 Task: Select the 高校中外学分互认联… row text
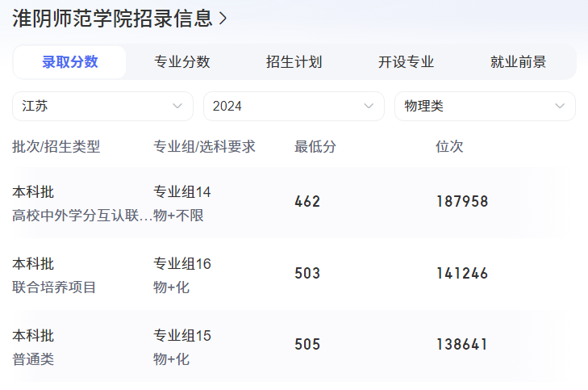pyautogui.click(x=82, y=216)
